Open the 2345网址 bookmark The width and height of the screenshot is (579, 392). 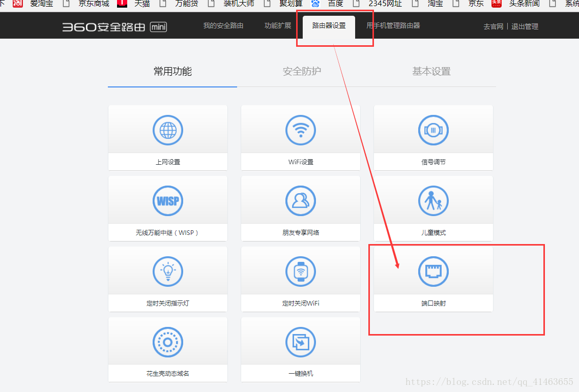[x=385, y=4]
